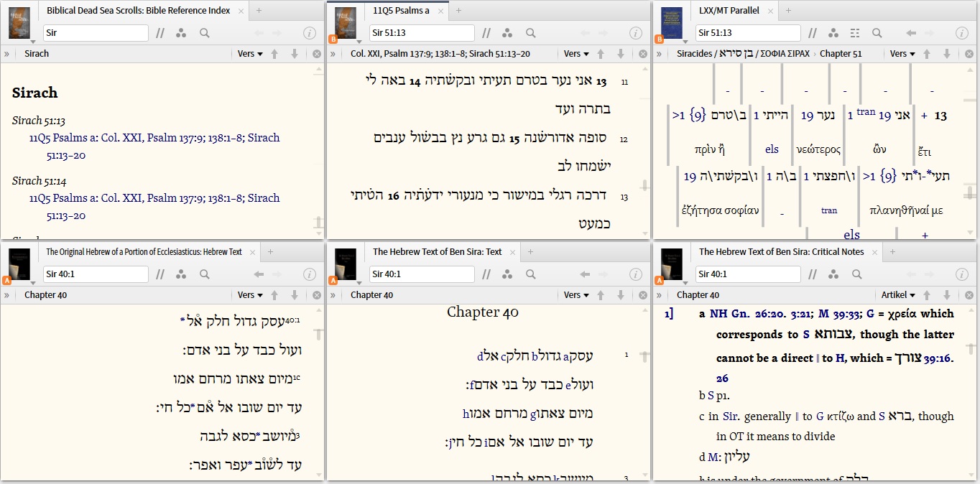
Task: Select the 11Q5 Psalms a tab
Action: click(x=402, y=11)
